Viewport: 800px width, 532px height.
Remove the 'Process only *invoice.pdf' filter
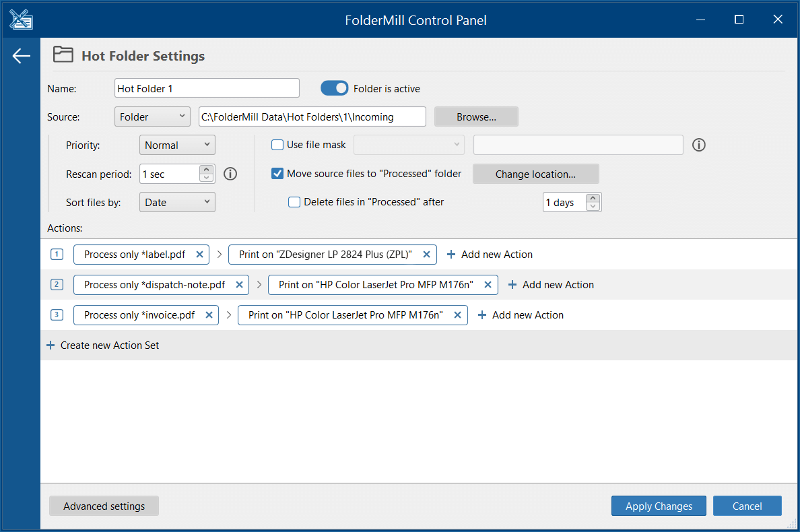click(209, 314)
